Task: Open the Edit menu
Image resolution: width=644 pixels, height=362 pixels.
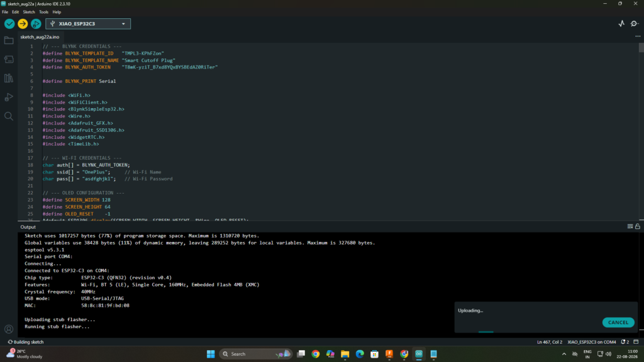Action: coord(15,12)
